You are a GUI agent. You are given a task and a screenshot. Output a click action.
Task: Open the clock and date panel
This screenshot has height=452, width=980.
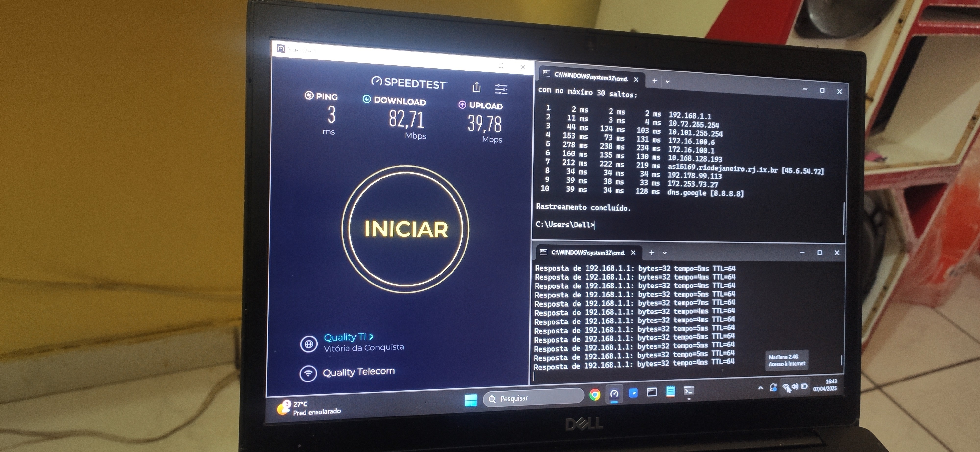click(x=825, y=385)
